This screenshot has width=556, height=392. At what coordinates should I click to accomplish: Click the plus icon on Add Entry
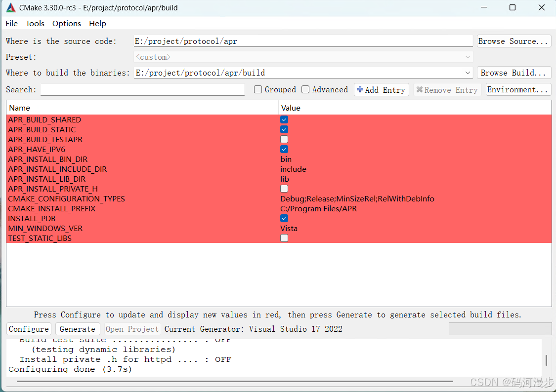[x=360, y=89]
